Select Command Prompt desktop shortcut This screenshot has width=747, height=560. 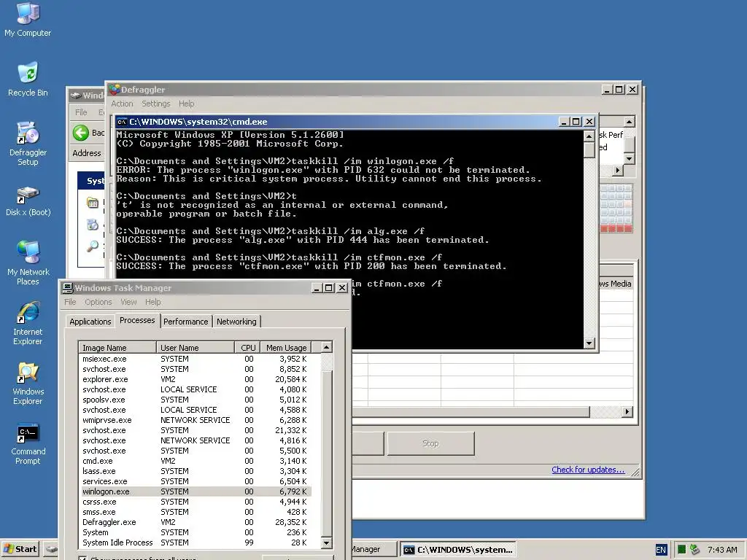28,443
